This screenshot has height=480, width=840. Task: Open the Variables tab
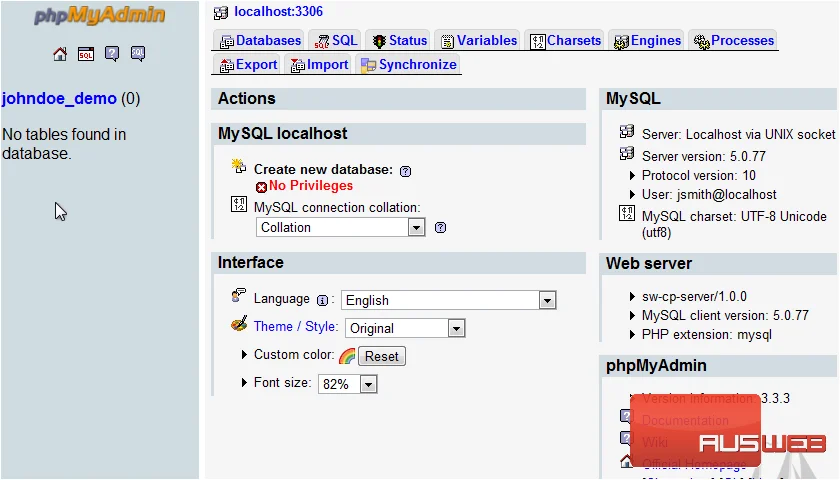tap(478, 41)
